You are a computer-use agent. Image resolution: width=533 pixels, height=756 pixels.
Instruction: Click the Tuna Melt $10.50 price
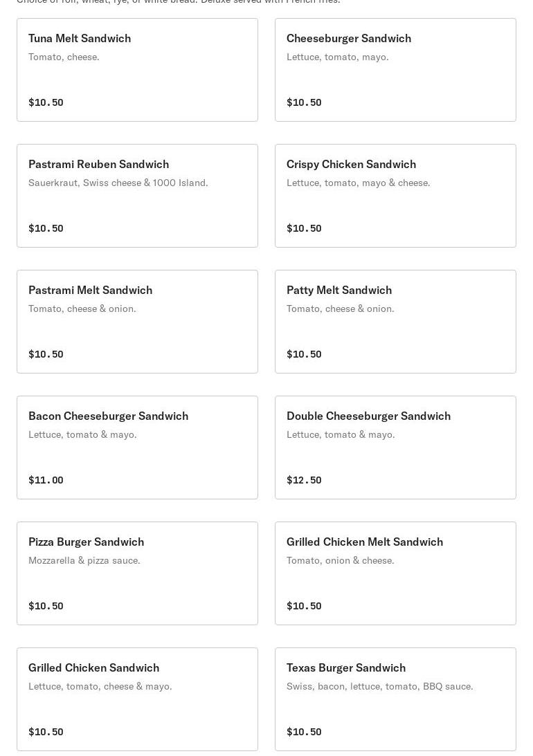pyautogui.click(x=46, y=102)
